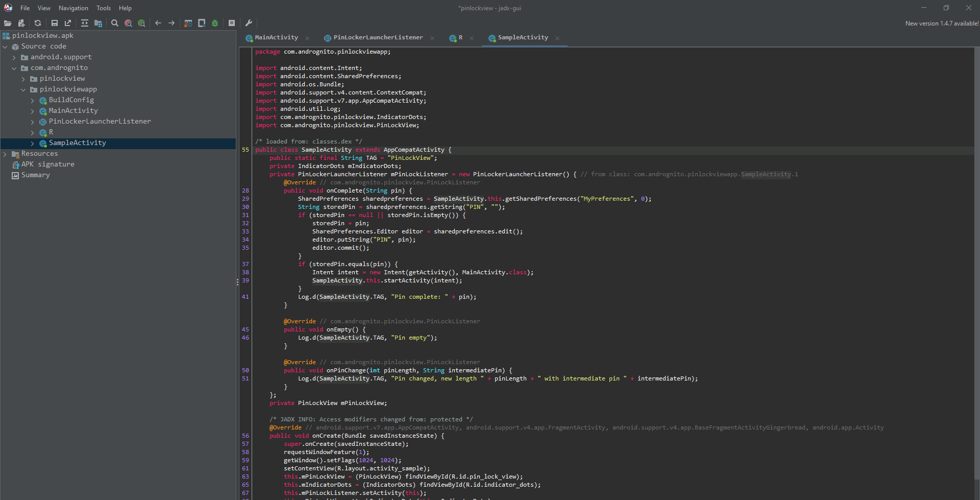Open Summary in the tree
Image resolution: width=980 pixels, height=500 pixels.
[35, 175]
